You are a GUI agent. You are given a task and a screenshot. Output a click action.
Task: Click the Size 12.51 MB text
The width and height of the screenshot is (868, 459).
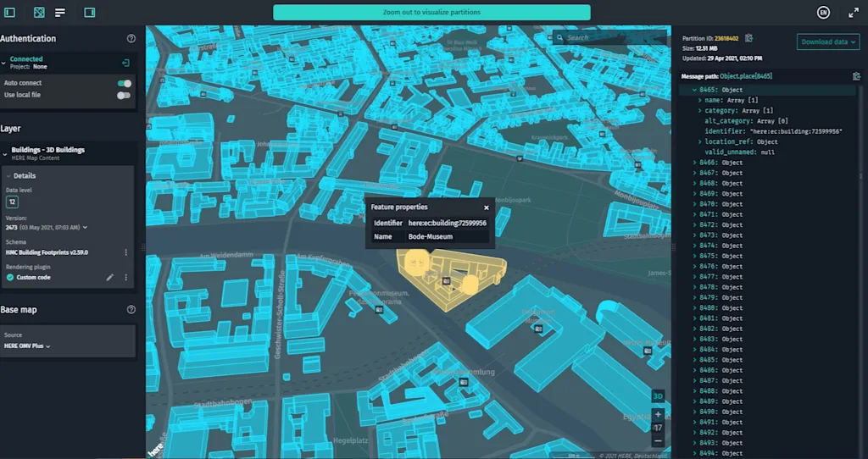699,48
